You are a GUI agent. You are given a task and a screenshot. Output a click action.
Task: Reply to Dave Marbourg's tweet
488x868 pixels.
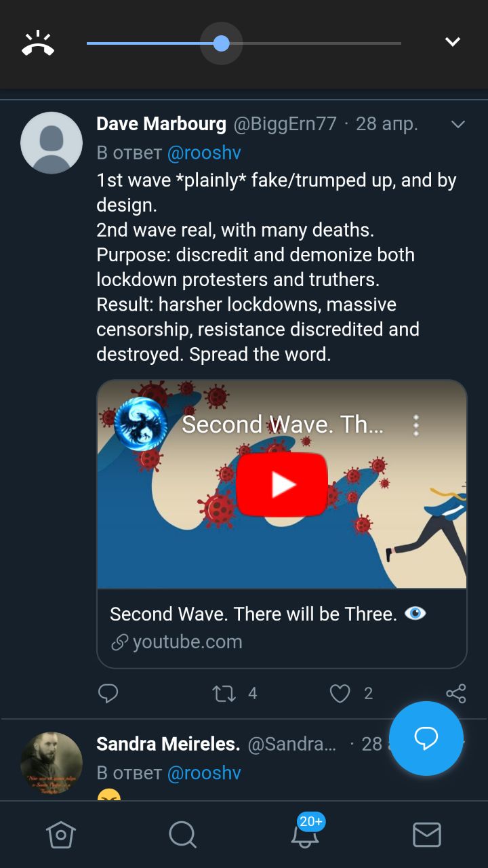click(108, 693)
